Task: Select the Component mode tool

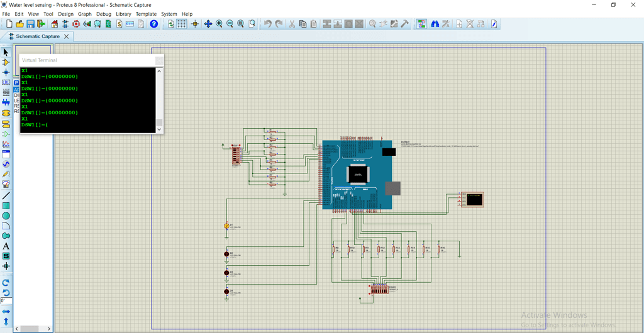Action: tap(6, 62)
